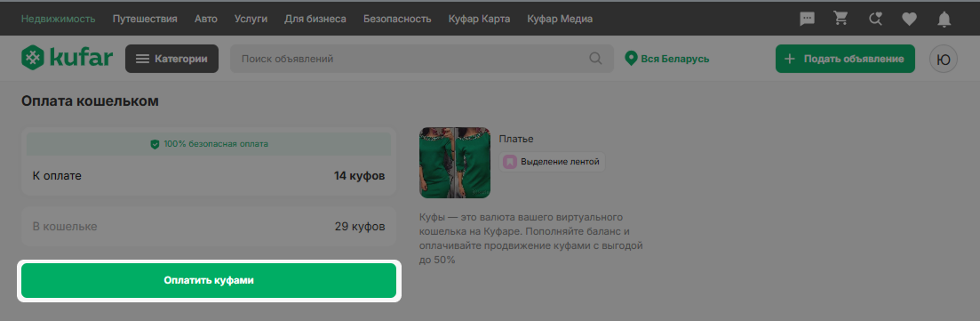
Task: Open the messages chat icon
Action: 808,19
